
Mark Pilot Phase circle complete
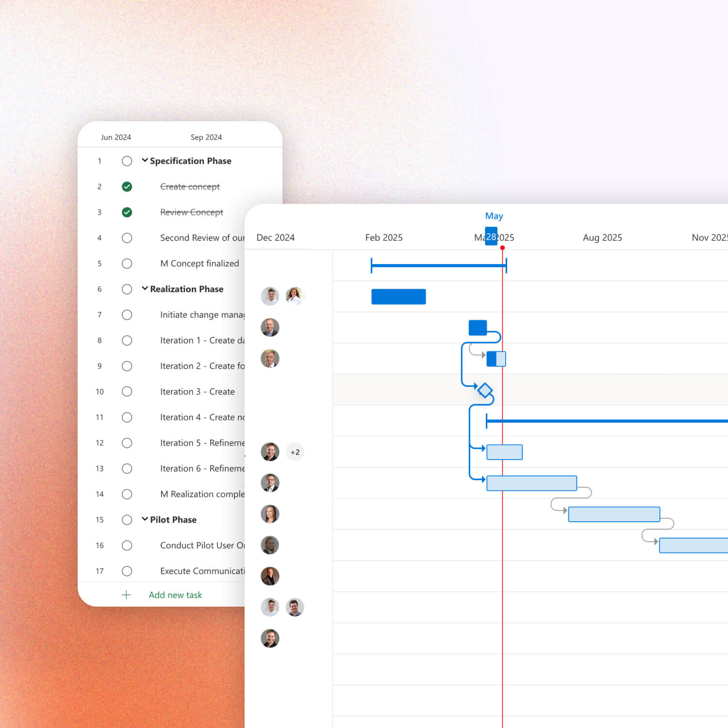127,520
